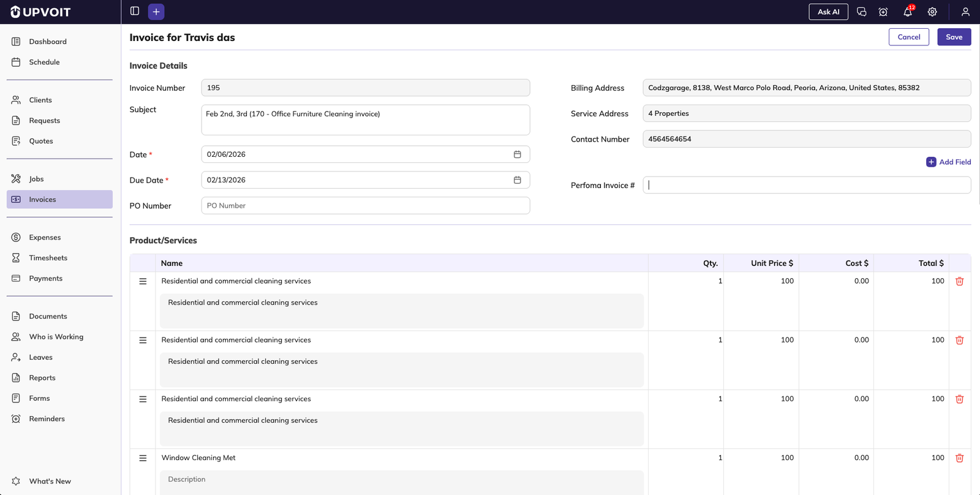Open Payments in sidebar

point(59,278)
